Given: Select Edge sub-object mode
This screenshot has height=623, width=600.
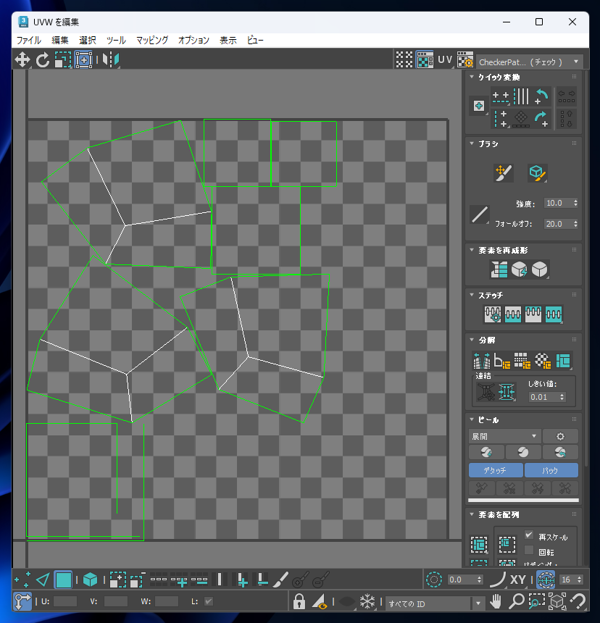Looking at the screenshot, I should click(x=43, y=580).
